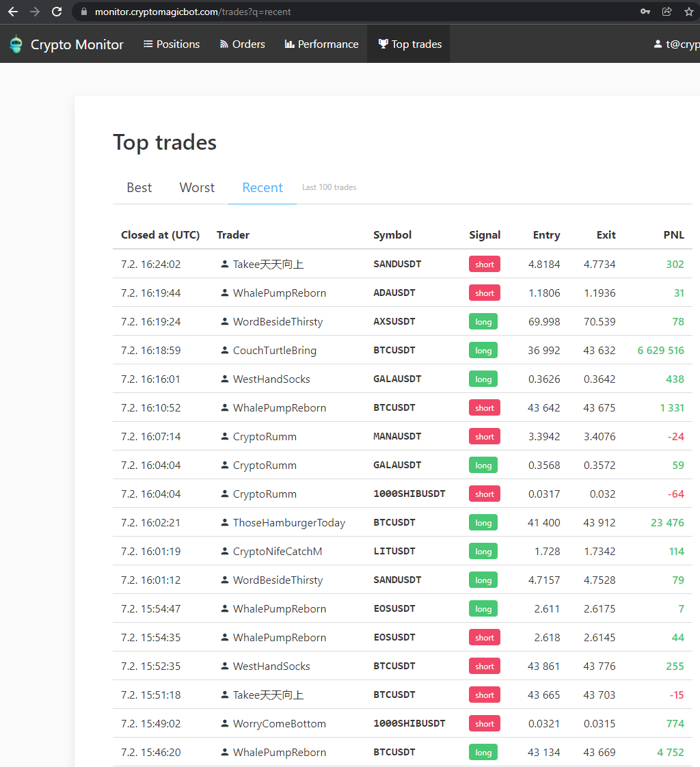
Task: Click the person icon in 16:16:01 row
Action: pos(224,379)
